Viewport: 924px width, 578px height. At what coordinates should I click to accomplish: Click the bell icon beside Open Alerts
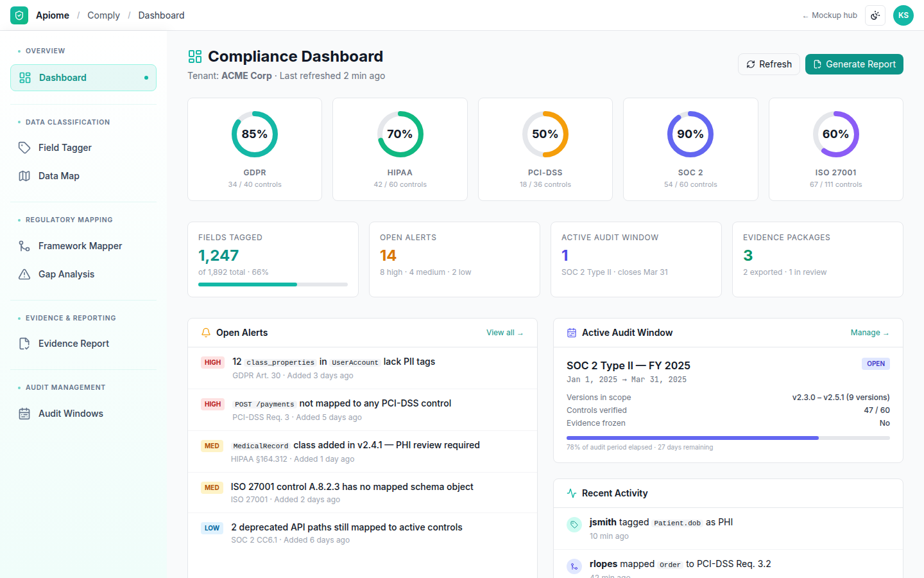click(x=206, y=333)
